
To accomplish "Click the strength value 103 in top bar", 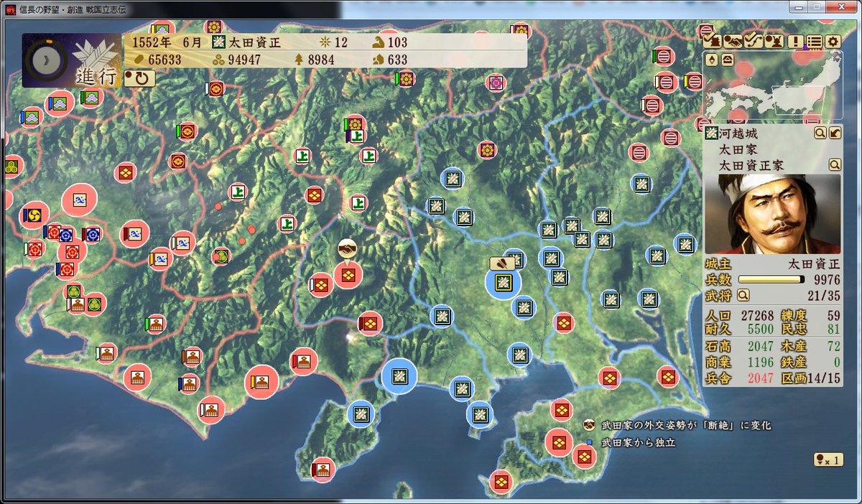I will point(397,43).
